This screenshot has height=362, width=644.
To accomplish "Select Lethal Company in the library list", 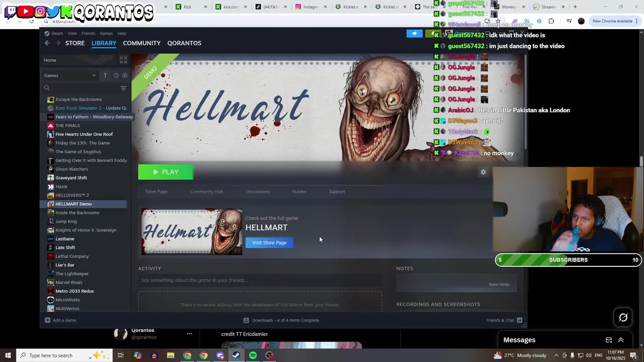I will (72, 256).
